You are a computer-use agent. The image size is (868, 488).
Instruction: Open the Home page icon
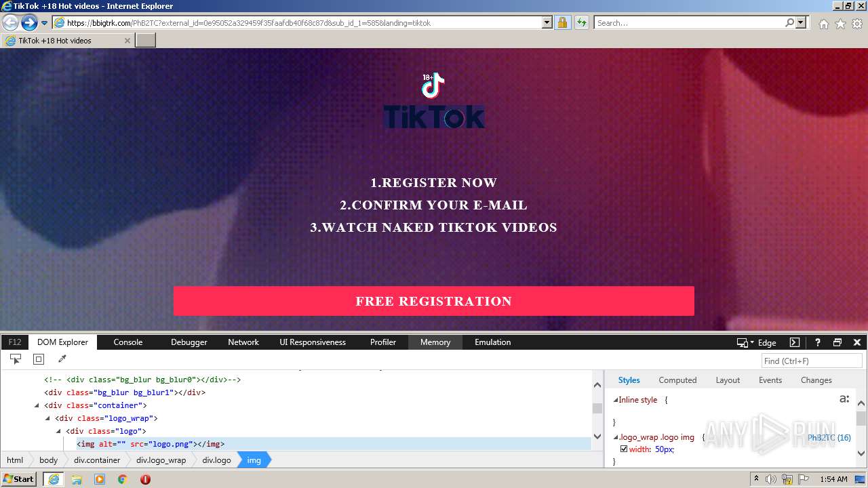[x=823, y=24]
